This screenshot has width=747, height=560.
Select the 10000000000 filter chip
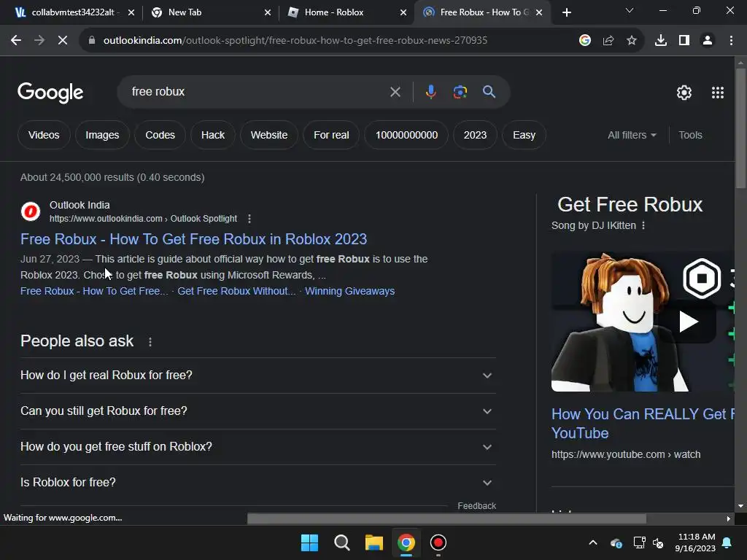point(406,135)
